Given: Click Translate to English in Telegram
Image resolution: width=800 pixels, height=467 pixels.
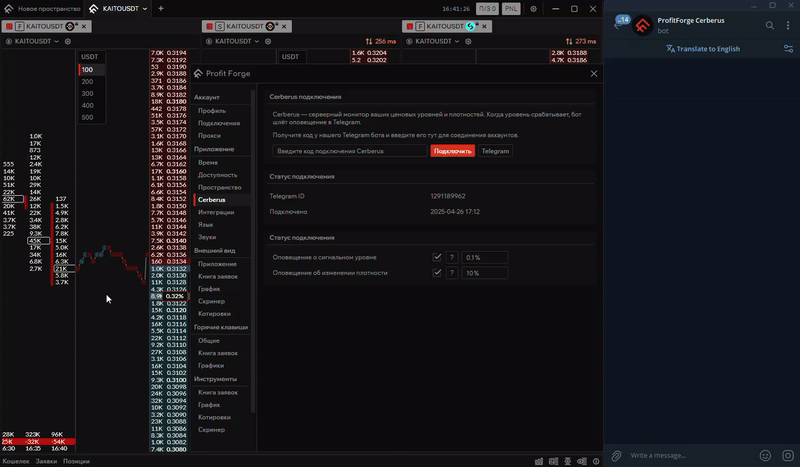Looking at the screenshot, I should (x=703, y=49).
